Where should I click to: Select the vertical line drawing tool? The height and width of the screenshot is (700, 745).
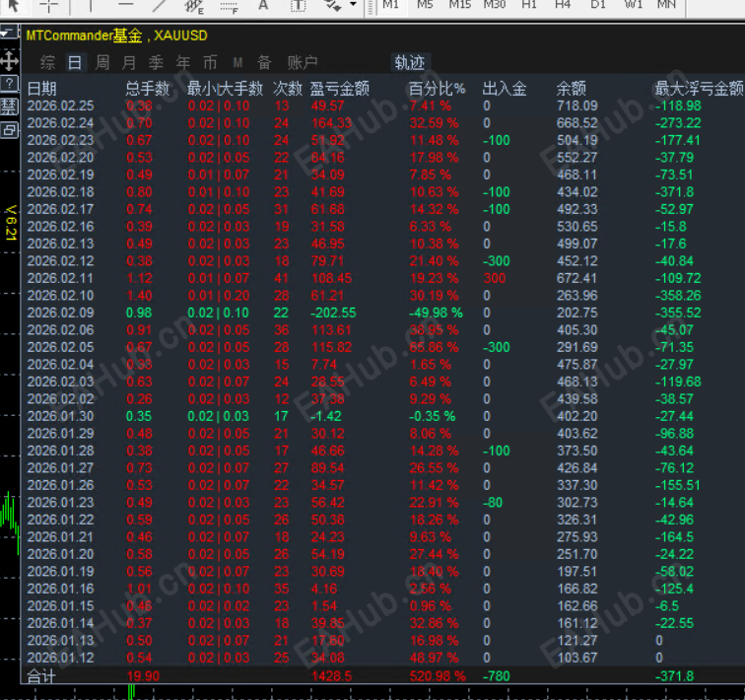click(90, 5)
